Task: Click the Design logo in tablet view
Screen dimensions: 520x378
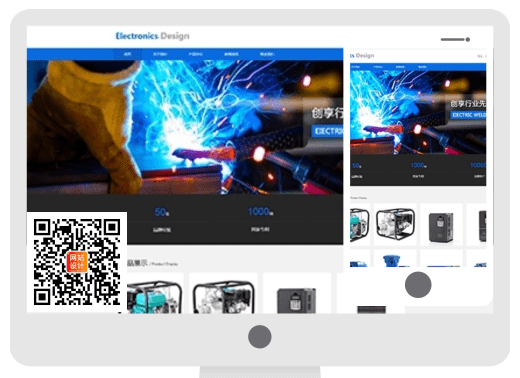Action: [362, 55]
